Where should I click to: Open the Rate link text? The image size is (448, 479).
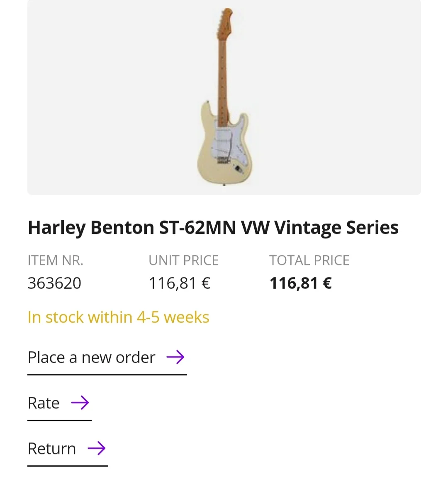44,403
